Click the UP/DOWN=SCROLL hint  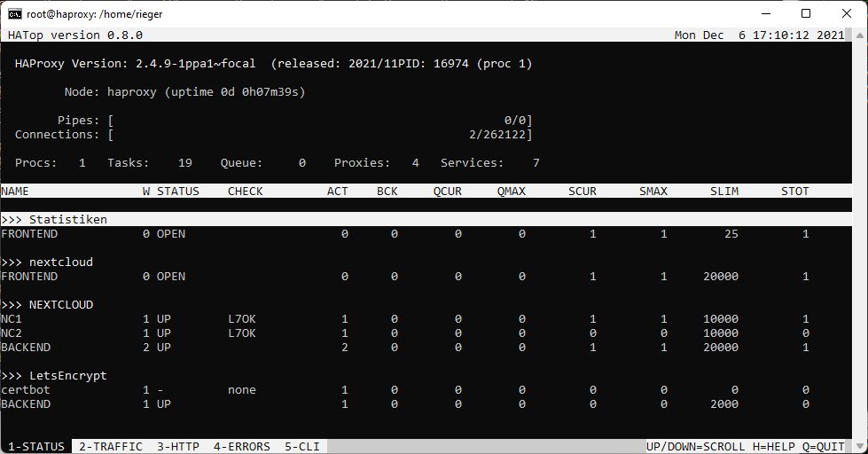pyautogui.click(x=696, y=446)
